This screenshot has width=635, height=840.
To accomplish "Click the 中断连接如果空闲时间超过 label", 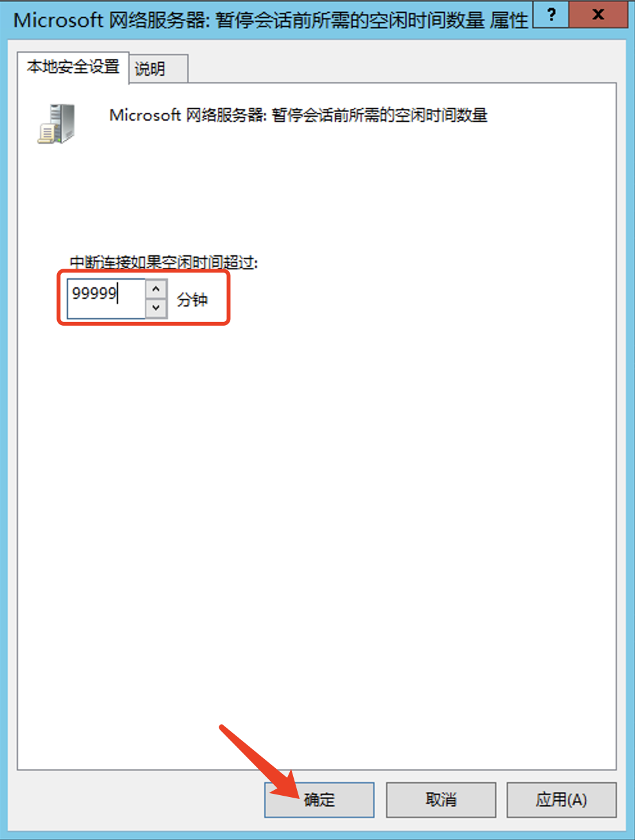I will click(164, 262).
